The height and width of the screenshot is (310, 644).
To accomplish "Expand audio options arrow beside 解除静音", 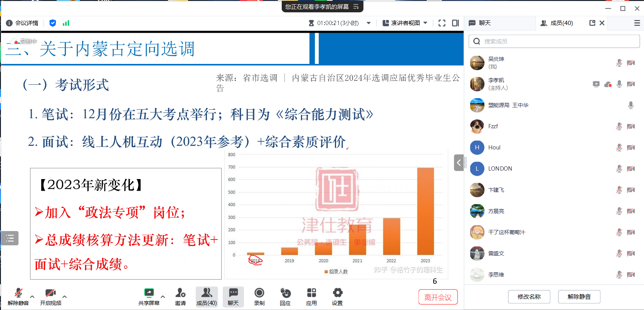I will tap(32, 297).
